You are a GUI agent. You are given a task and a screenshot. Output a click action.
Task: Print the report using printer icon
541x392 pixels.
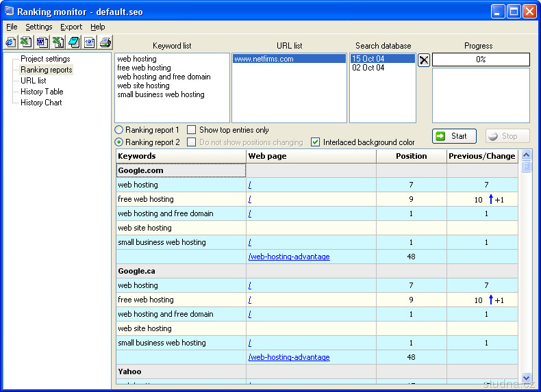click(x=105, y=42)
